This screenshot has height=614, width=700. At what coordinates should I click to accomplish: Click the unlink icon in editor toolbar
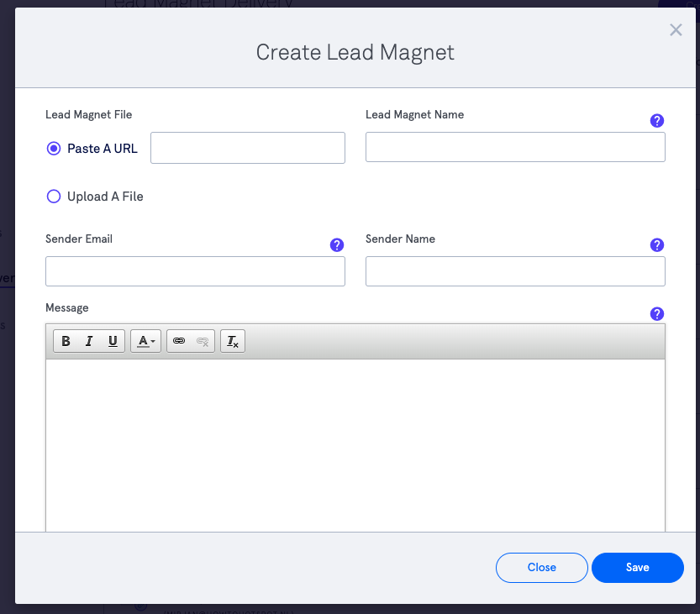[203, 341]
